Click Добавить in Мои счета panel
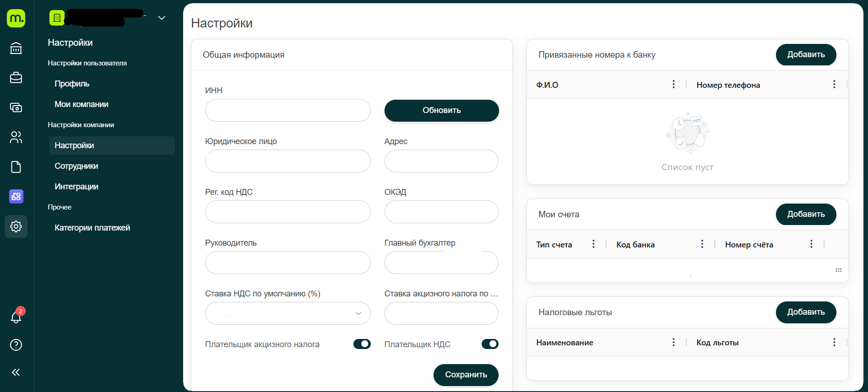 point(806,214)
